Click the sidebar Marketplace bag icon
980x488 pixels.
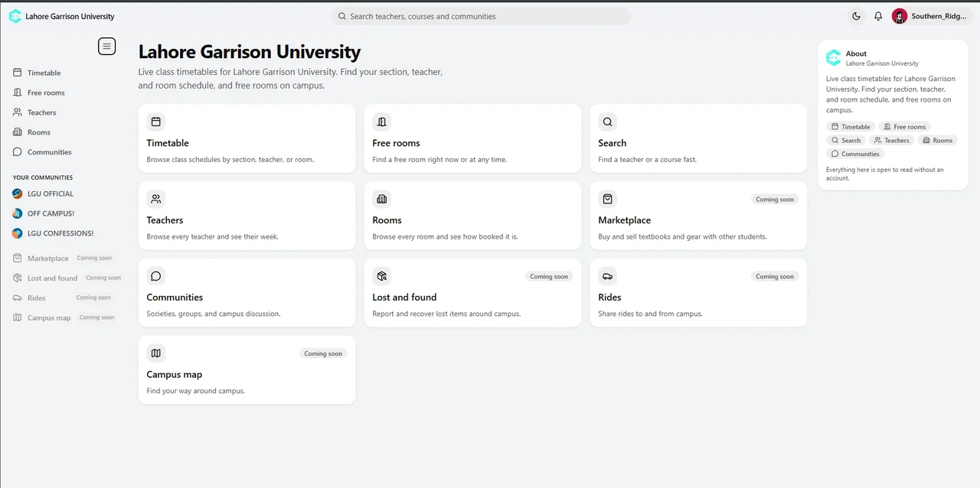point(18,259)
